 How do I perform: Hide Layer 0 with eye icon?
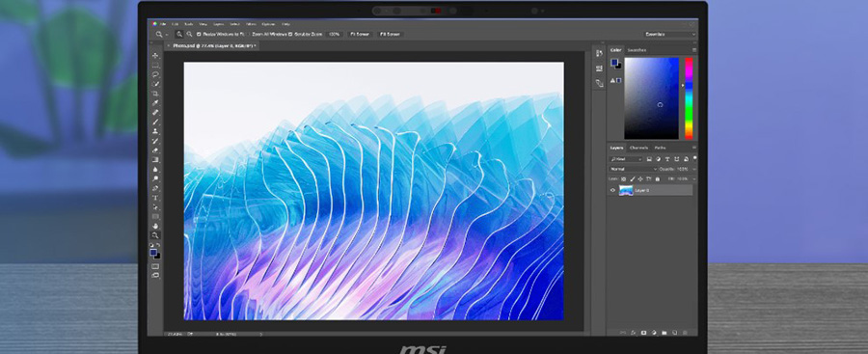point(612,190)
